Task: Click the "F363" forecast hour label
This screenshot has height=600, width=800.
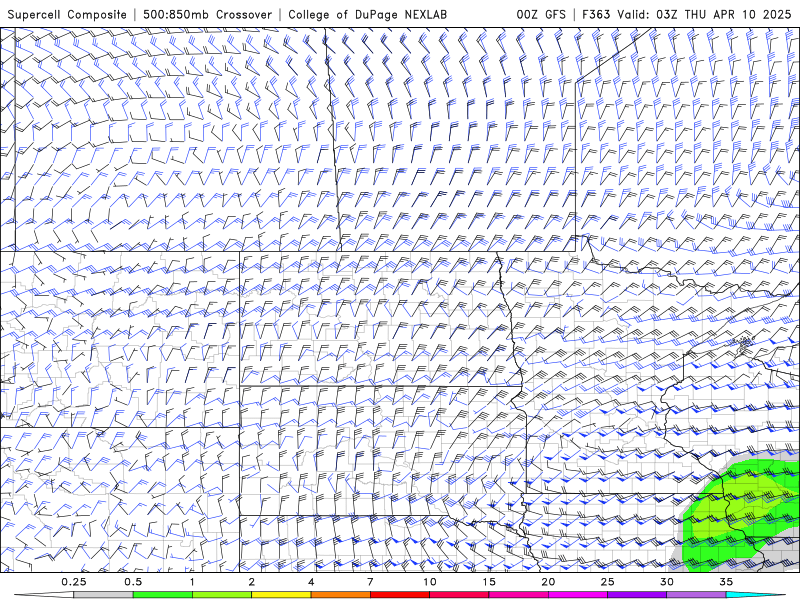Action: (x=596, y=14)
